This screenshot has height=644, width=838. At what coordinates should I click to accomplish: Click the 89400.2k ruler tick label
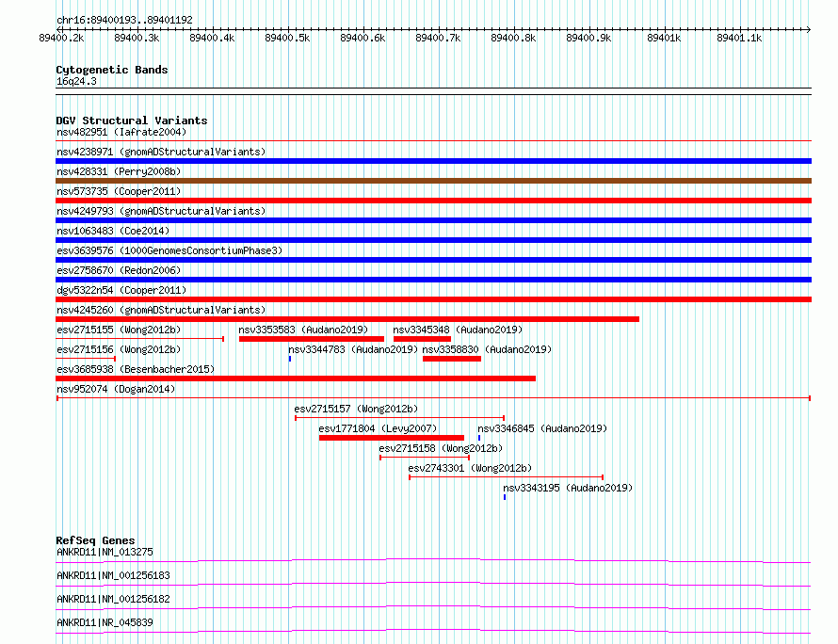pyautogui.click(x=61, y=38)
